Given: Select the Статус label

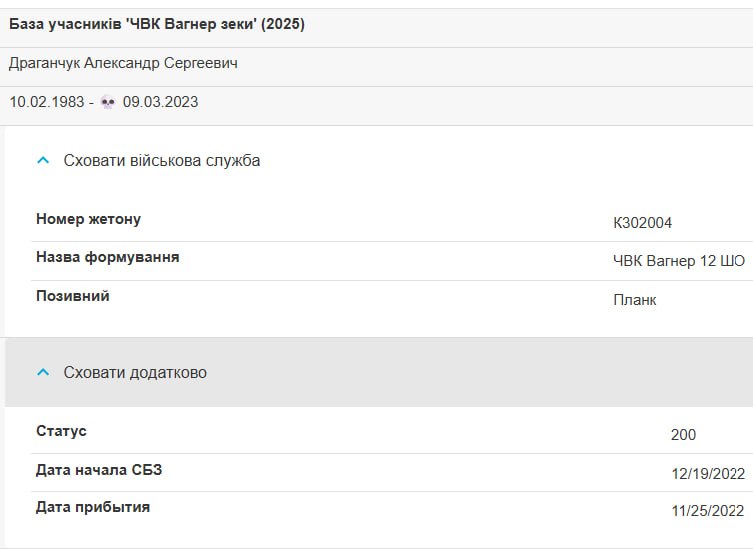Looking at the screenshot, I should click(x=61, y=431).
